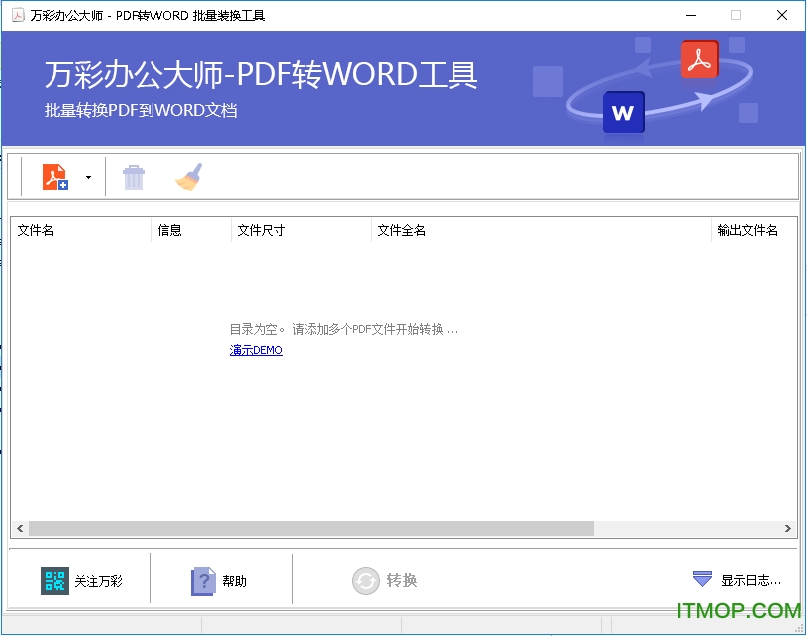This screenshot has height=636, width=807.
Task: Select the 文件名 column header
Action: tap(37, 230)
